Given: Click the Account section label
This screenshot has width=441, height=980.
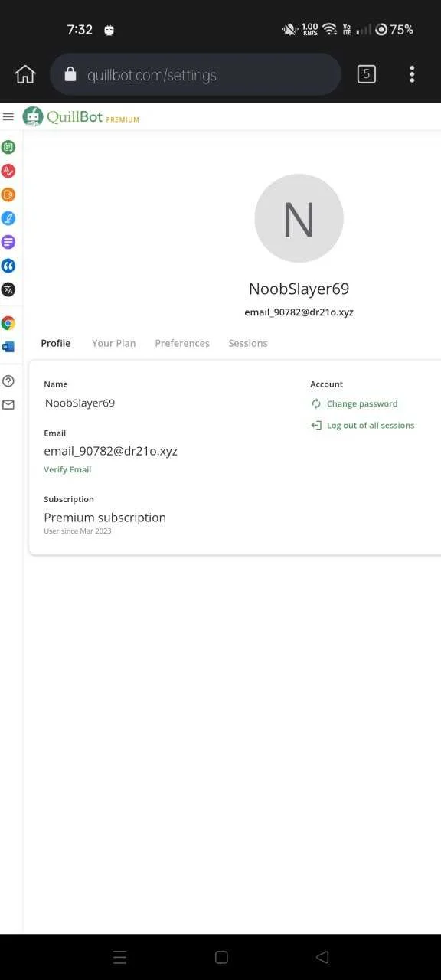Looking at the screenshot, I should [x=327, y=384].
